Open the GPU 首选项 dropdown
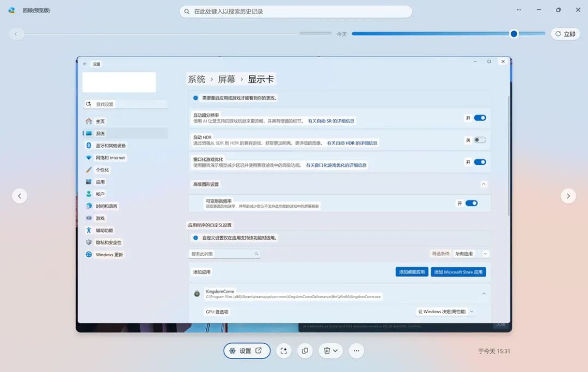588x372 pixels. point(445,312)
